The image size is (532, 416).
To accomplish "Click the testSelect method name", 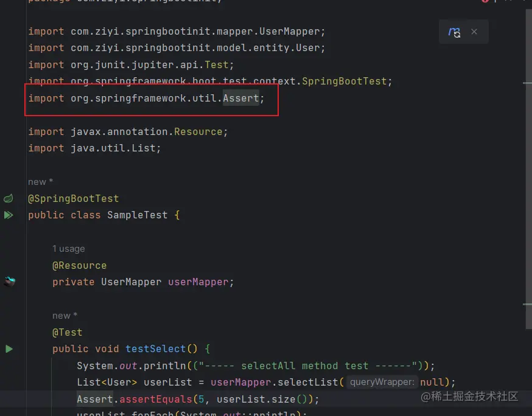I will [x=156, y=349].
